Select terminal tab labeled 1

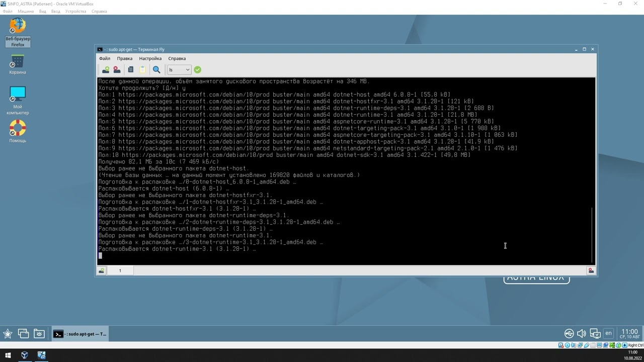[x=120, y=270]
